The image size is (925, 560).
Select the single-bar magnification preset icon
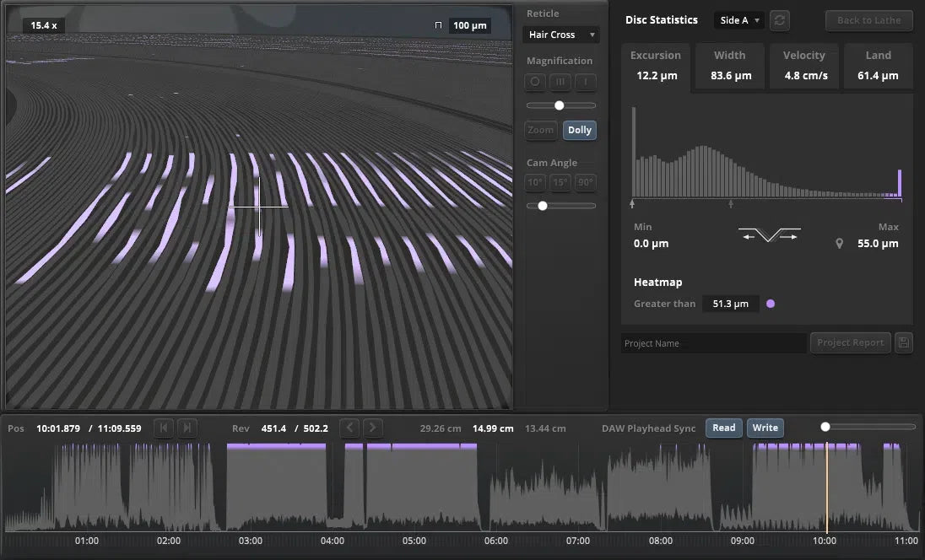(x=586, y=82)
